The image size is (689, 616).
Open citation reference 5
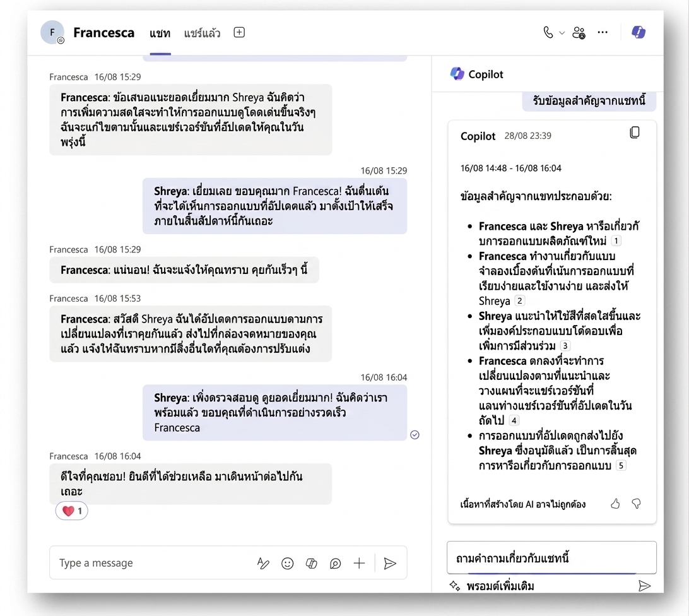pyautogui.click(x=620, y=465)
